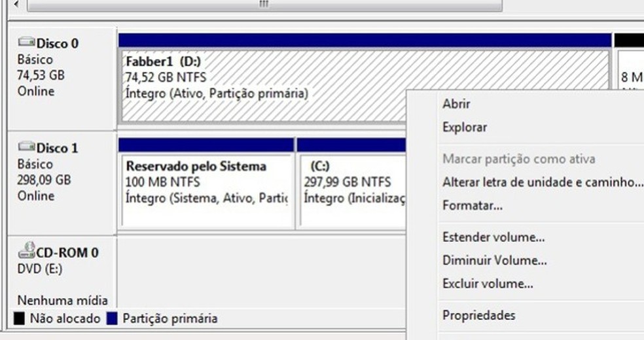This screenshot has width=644, height=340.
Task: Click the left scroll arrow at top
Action: (16, 5)
